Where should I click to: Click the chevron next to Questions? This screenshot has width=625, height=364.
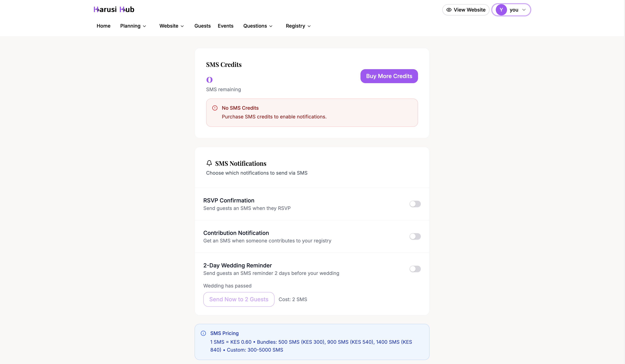[271, 26]
